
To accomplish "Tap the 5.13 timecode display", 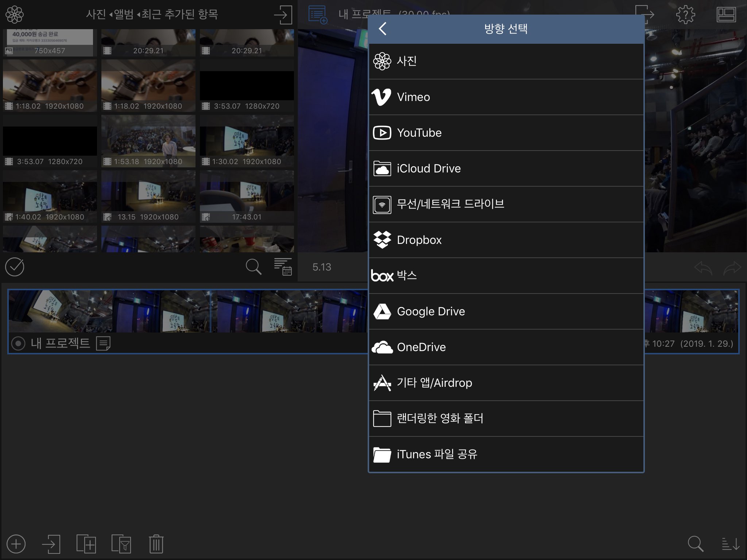I will pyautogui.click(x=322, y=267).
